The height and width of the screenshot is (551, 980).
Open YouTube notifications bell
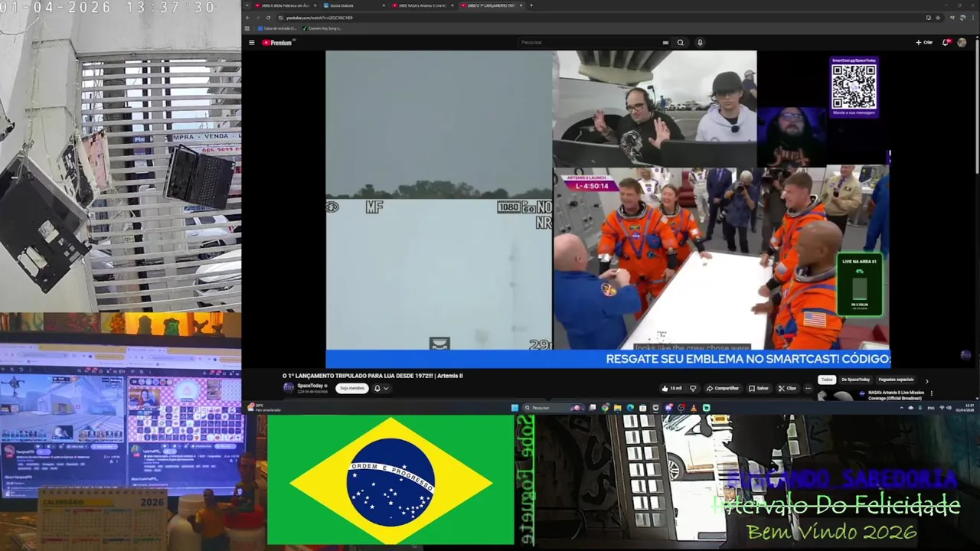946,42
